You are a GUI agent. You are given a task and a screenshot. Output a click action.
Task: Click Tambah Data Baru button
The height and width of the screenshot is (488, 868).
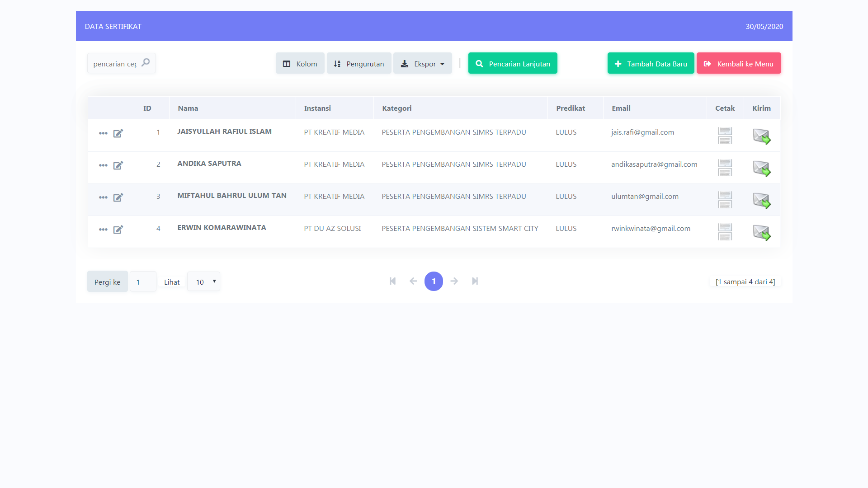click(x=651, y=64)
